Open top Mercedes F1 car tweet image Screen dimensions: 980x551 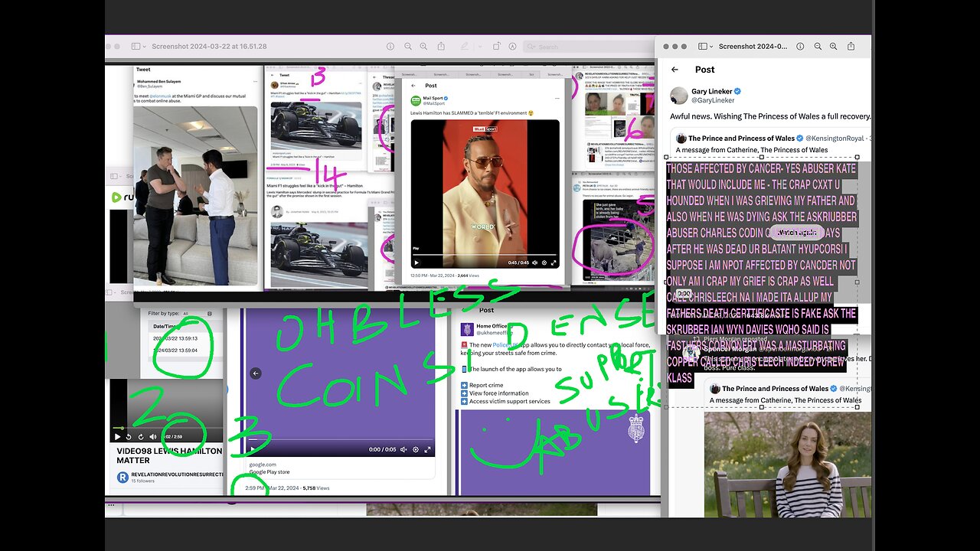coord(315,126)
